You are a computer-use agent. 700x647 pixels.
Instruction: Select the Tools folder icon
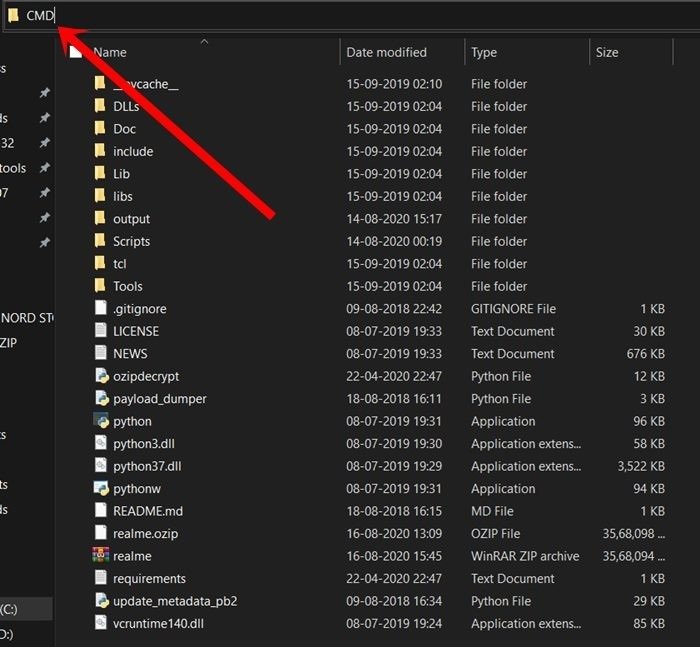click(x=100, y=285)
